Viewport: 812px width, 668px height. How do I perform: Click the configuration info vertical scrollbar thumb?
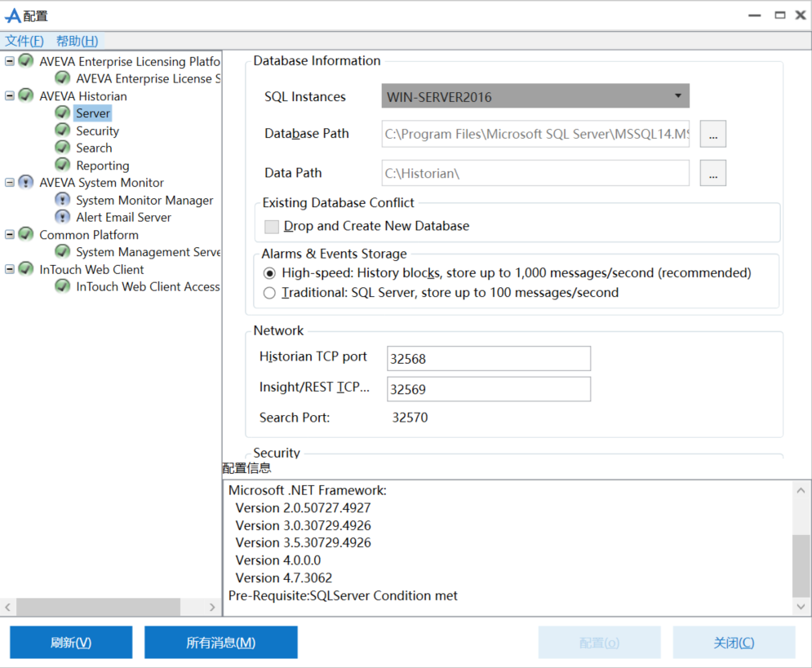coord(801,566)
